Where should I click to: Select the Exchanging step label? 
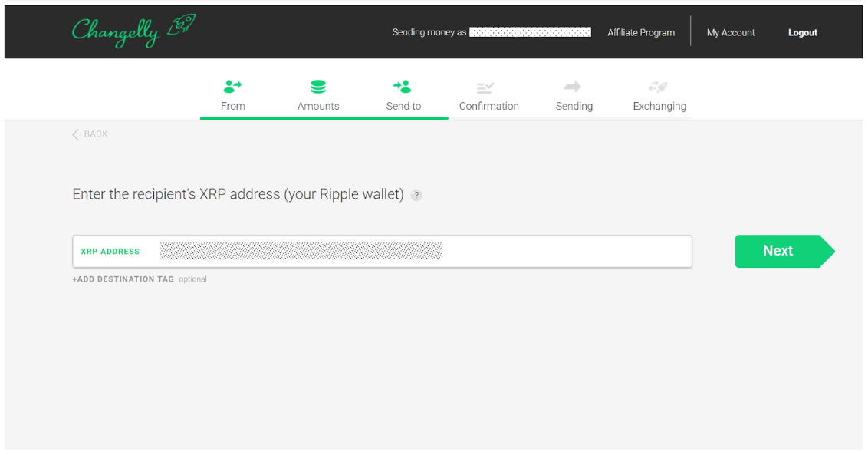(x=659, y=106)
